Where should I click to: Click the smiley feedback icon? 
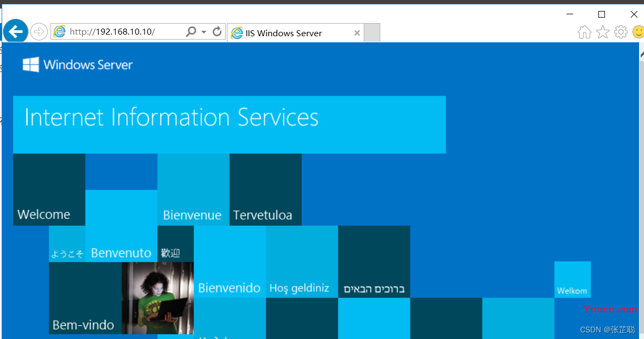(x=639, y=32)
